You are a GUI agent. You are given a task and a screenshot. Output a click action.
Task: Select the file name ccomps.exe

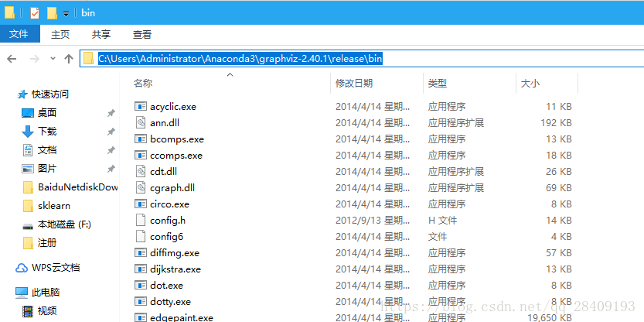point(176,156)
